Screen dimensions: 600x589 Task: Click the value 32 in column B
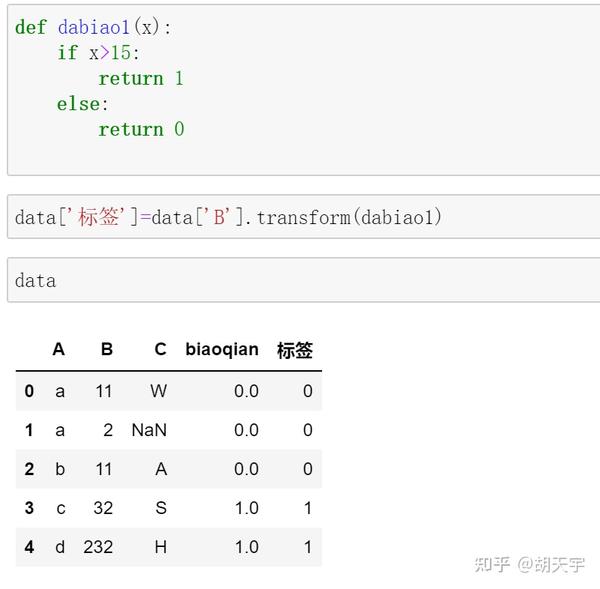[x=103, y=508]
